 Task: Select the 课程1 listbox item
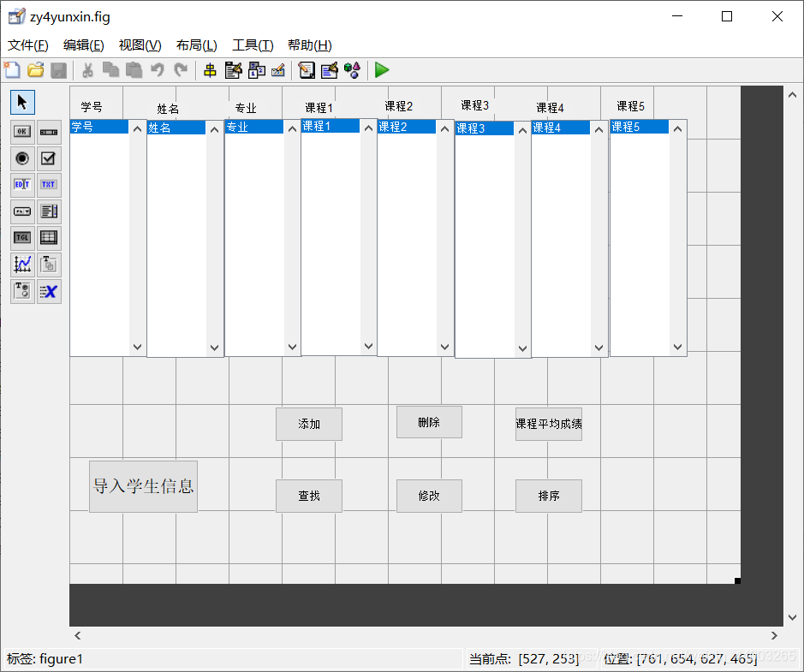coord(331,126)
